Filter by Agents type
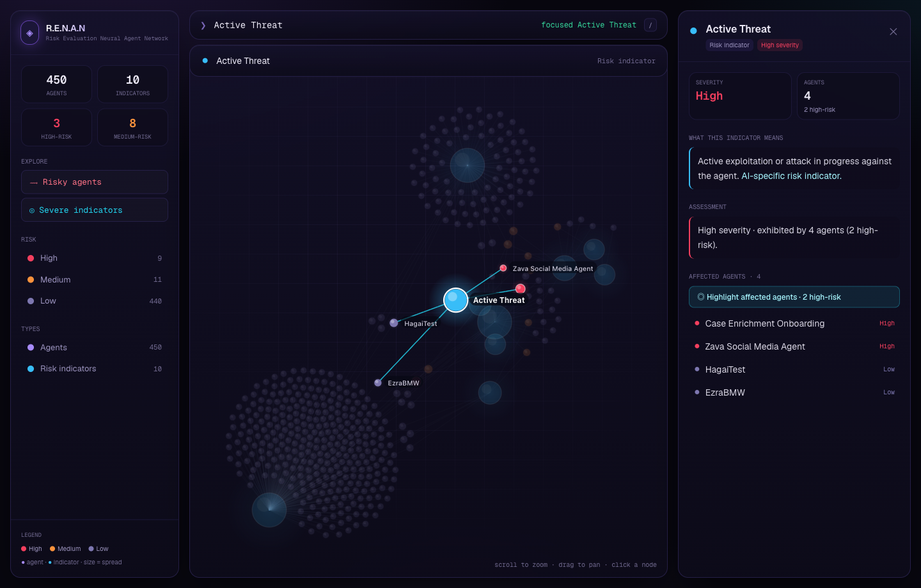The width and height of the screenshot is (921, 588). click(x=95, y=348)
